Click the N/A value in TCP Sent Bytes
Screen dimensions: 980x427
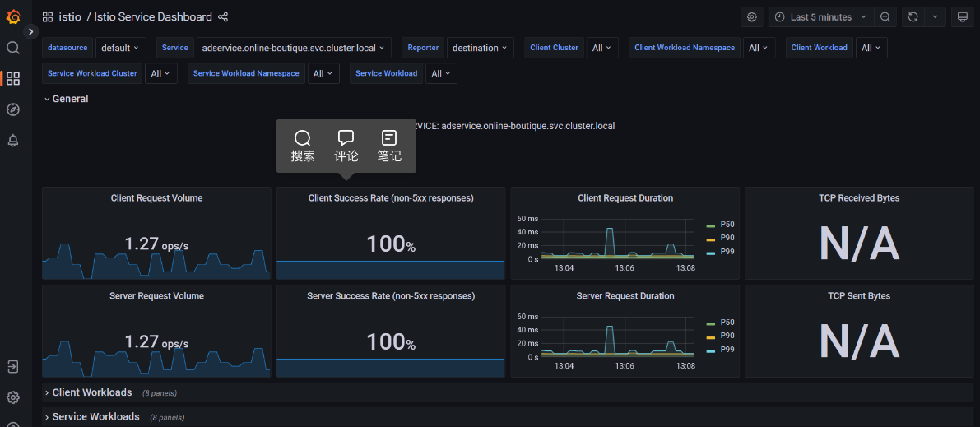pyautogui.click(x=859, y=342)
